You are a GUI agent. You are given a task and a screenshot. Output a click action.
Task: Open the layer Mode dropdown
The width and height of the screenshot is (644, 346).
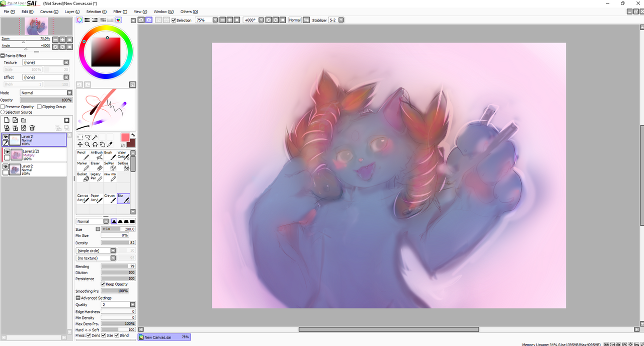point(69,93)
